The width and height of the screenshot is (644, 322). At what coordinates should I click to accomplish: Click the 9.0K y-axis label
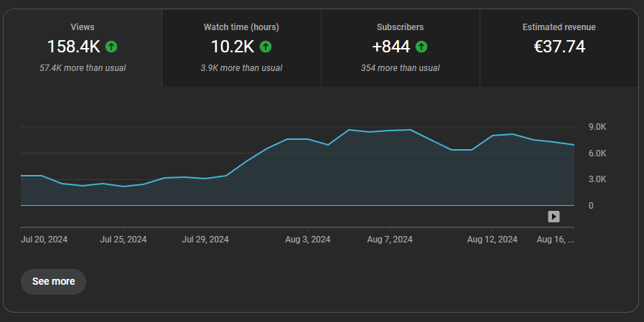(597, 127)
